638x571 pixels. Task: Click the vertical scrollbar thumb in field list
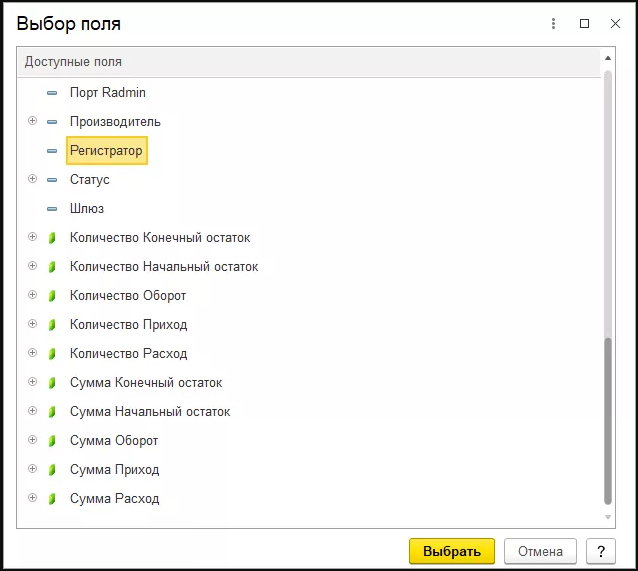pyautogui.click(x=608, y=420)
